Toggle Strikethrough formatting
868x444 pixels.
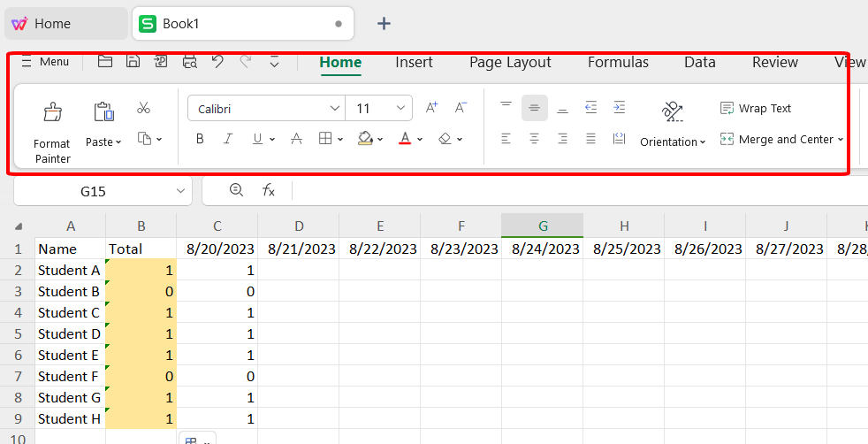click(x=297, y=139)
